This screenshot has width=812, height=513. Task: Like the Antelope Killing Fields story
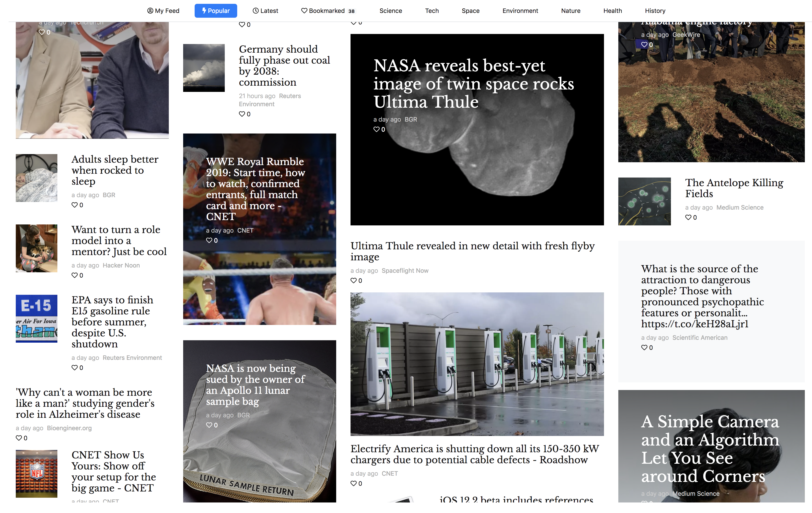[x=688, y=217]
